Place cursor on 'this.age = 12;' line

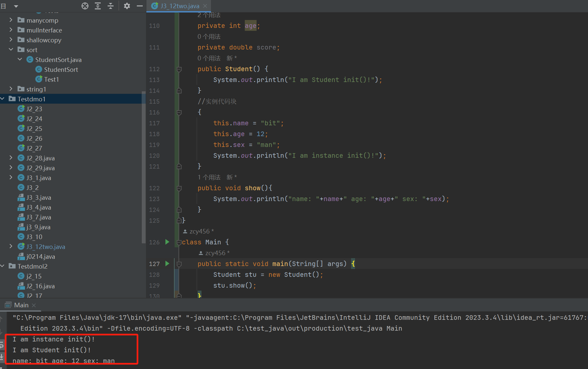coord(241,134)
